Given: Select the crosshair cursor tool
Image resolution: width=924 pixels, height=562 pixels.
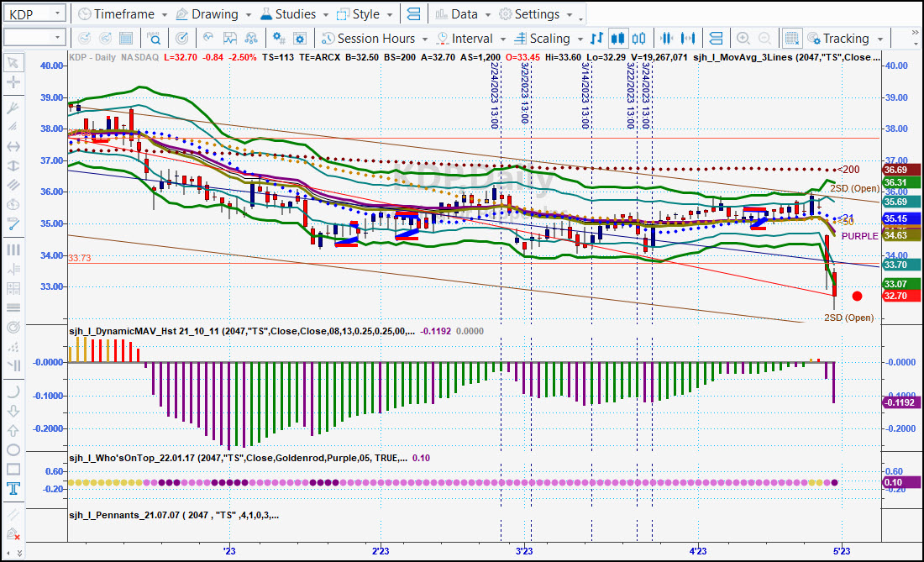Looking at the screenshot, I should pos(13,82).
